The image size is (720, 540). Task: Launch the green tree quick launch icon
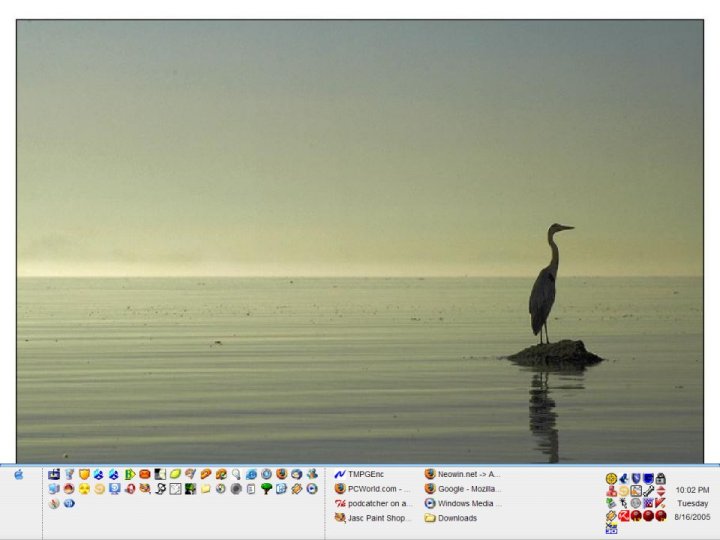click(x=266, y=489)
